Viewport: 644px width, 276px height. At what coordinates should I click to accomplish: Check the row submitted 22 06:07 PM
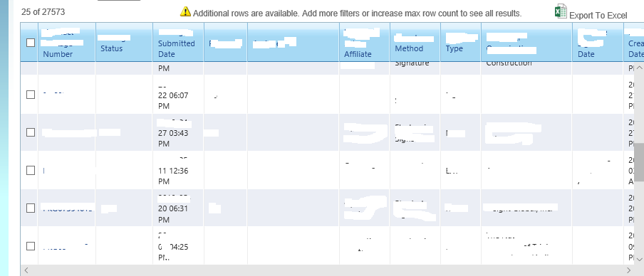coord(31,95)
